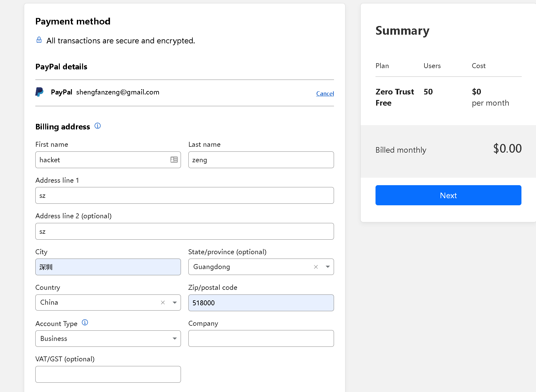Click the Account Type info icon
Viewport: 536px width, 392px height.
pos(85,323)
